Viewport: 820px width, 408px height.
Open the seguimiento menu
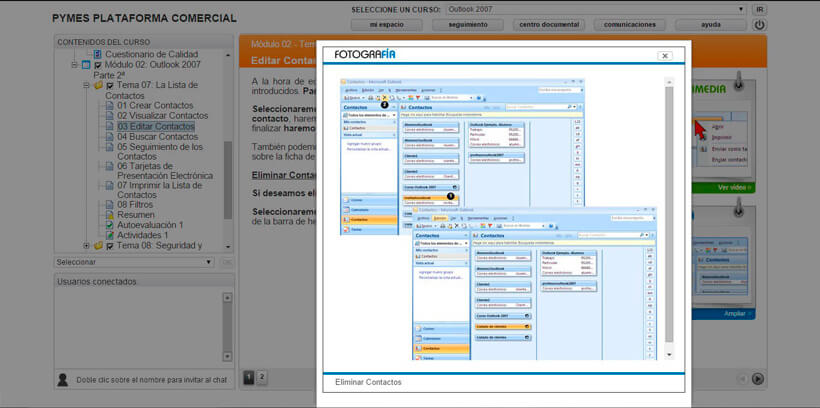pos(468,25)
